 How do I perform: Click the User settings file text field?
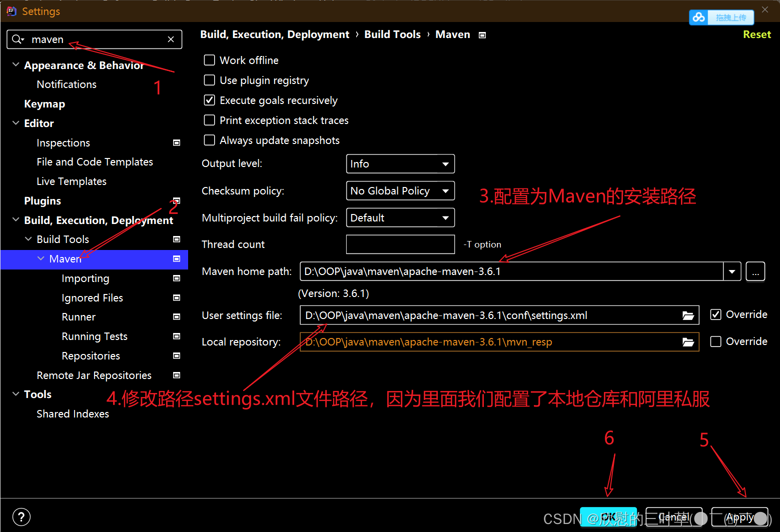click(499, 315)
